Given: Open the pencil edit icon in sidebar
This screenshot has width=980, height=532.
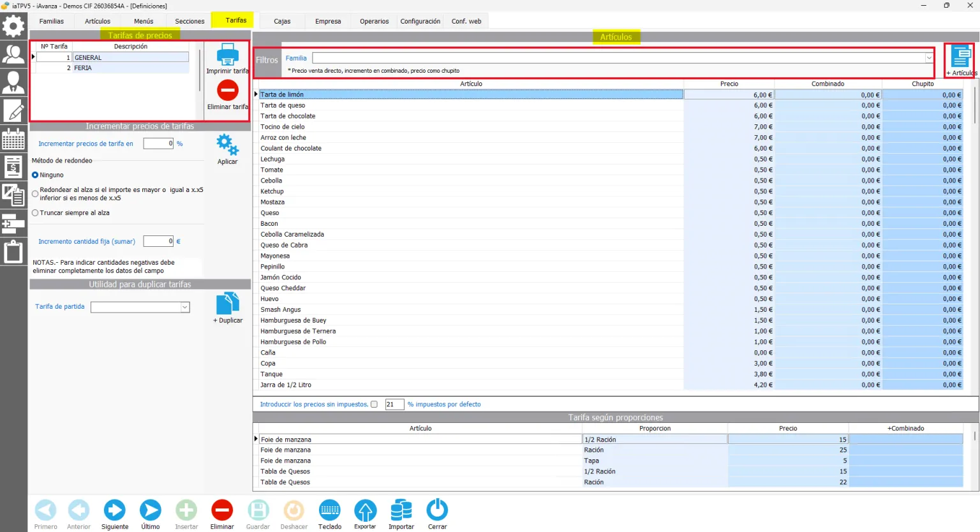Looking at the screenshot, I should (13, 110).
